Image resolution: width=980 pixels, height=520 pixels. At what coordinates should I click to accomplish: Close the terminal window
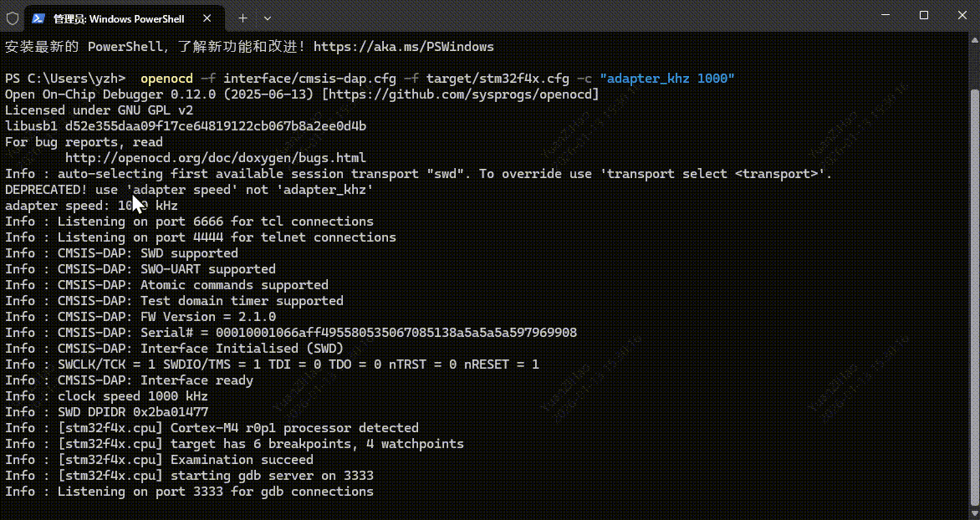pos(962,15)
